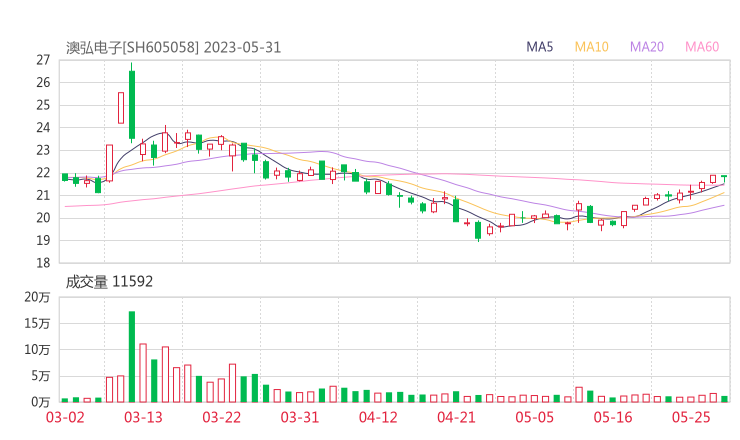
Task: Click the 03-22 date axis label
Action: pyautogui.click(x=221, y=417)
